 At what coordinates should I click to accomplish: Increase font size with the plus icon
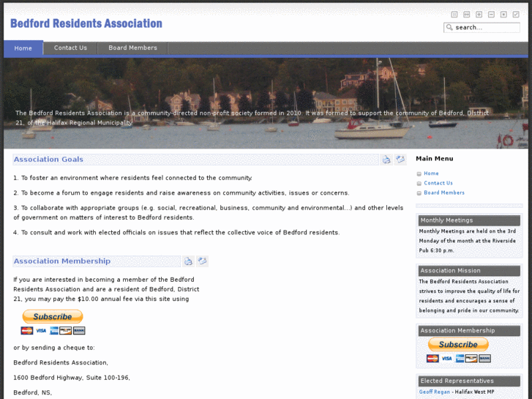pyautogui.click(x=479, y=14)
